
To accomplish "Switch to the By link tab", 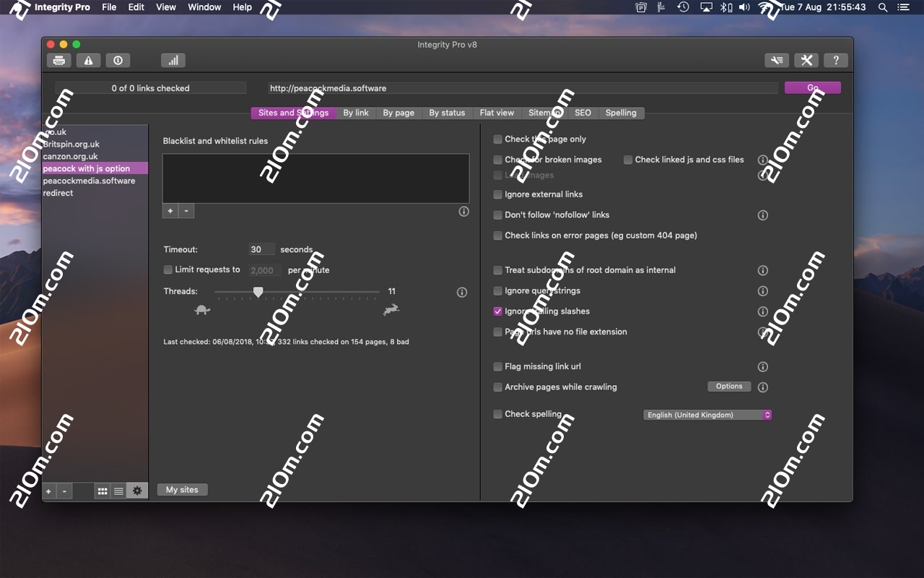I will pyautogui.click(x=356, y=113).
